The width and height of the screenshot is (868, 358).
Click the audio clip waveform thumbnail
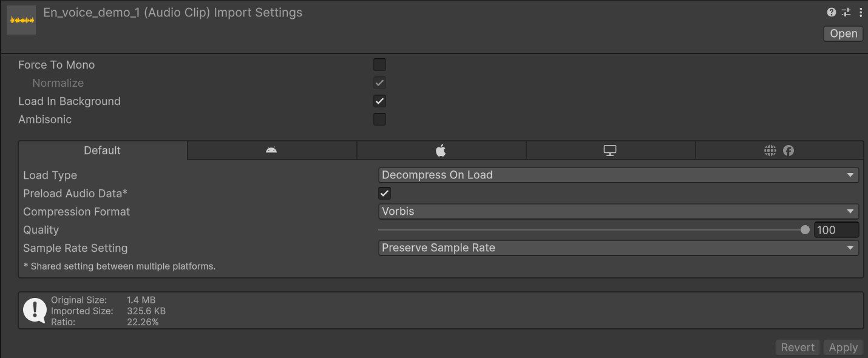click(x=21, y=20)
